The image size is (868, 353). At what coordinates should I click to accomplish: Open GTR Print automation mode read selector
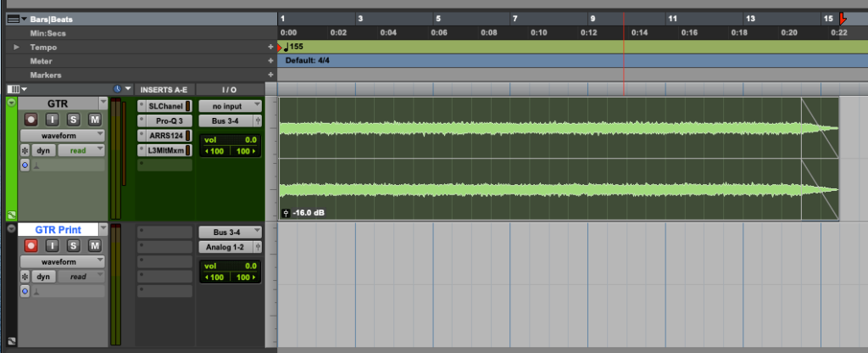click(81, 277)
